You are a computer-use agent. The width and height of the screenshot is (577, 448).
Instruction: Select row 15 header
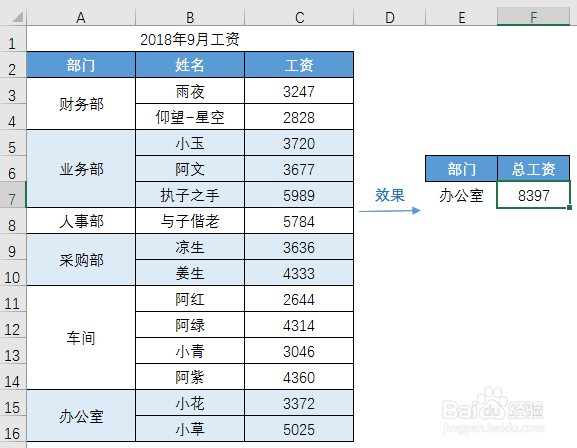pos(13,403)
